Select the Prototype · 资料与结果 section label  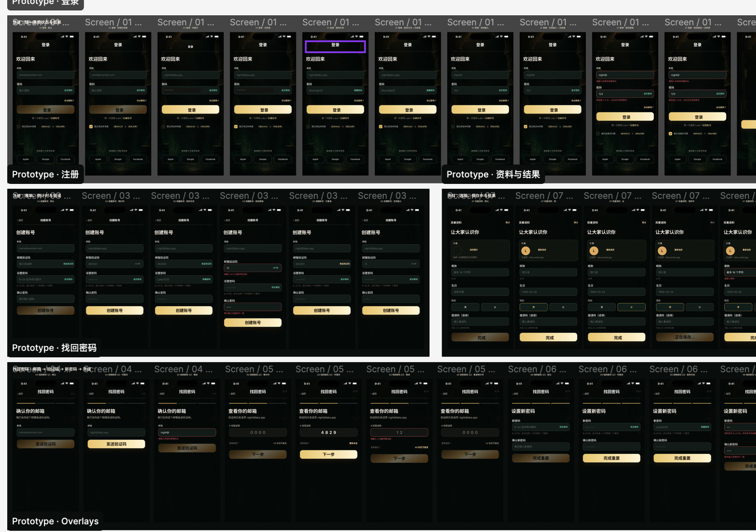[x=493, y=174]
